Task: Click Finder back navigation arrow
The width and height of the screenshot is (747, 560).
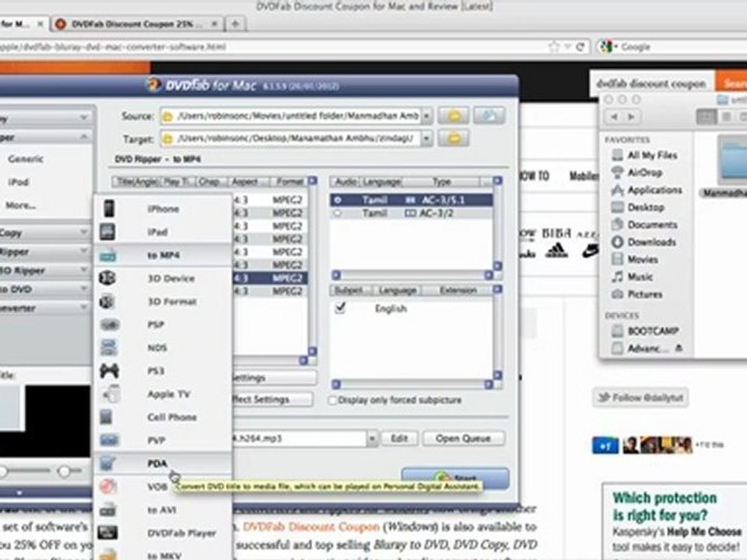Action: 615,117
